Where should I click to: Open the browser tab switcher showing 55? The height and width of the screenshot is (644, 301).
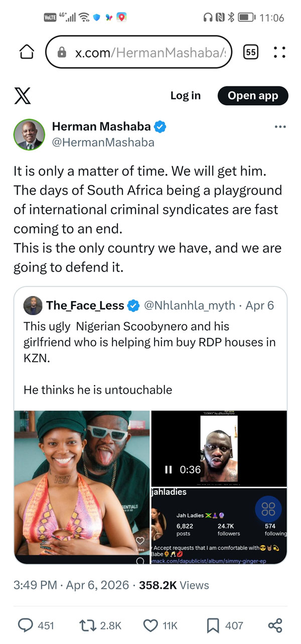point(250,52)
